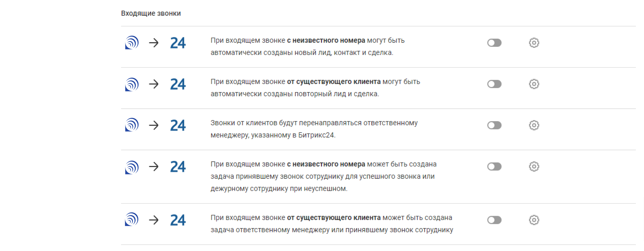The width and height of the screenshot is (644, 251).
Task: Open gear settings for existing client task
Action: 534,220
